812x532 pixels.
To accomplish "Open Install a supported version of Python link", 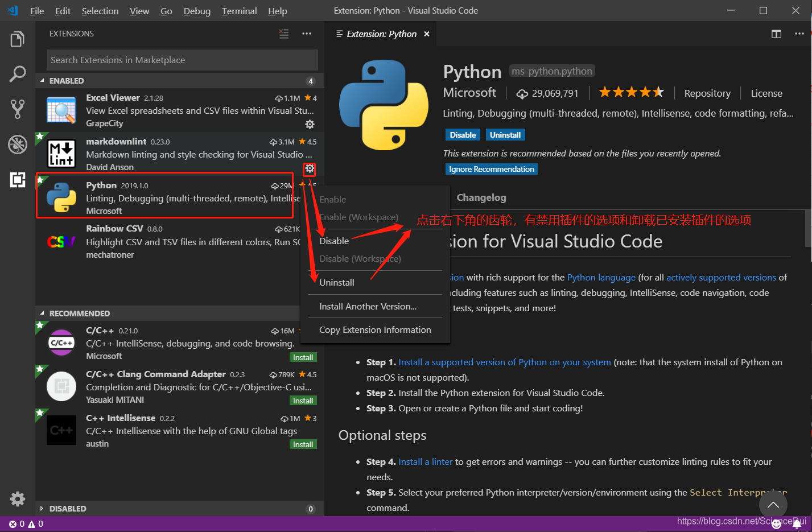I will click(x=505, y=362).
